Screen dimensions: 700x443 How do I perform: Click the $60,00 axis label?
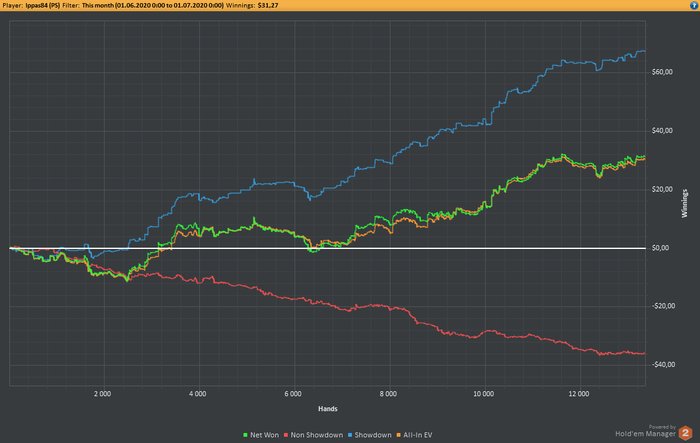tap(662, 72)
